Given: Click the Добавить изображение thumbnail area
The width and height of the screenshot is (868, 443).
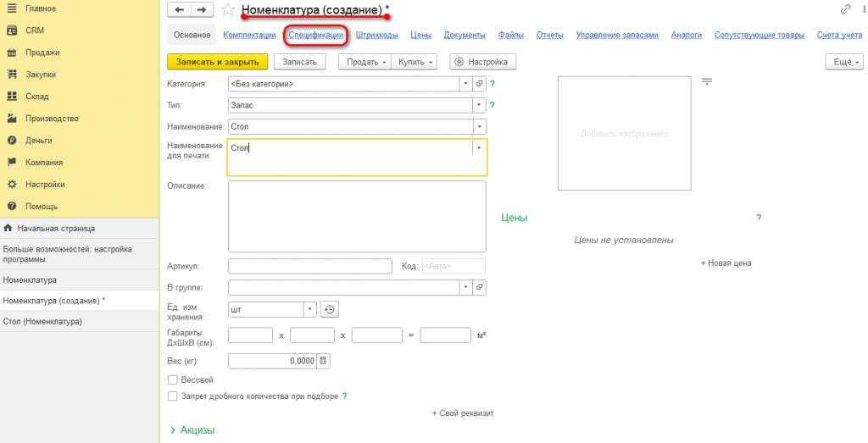Looking at the screenshot, I should coord(625,133).
